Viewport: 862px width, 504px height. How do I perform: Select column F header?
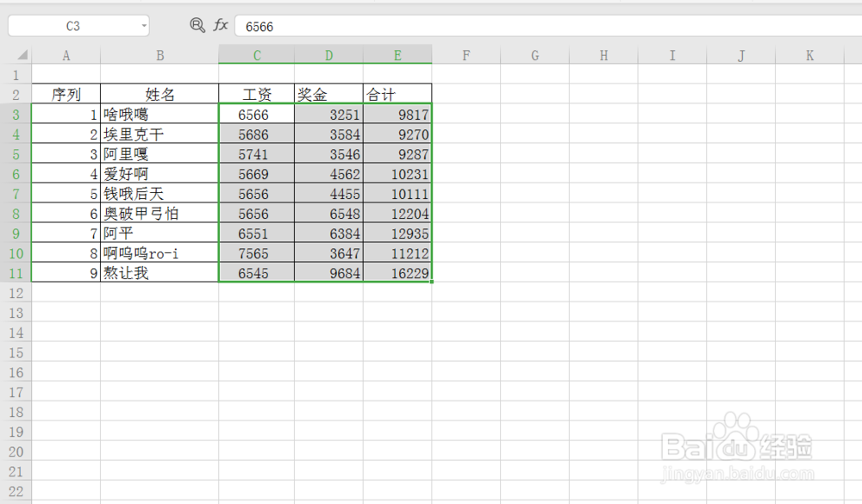(466, 55)
